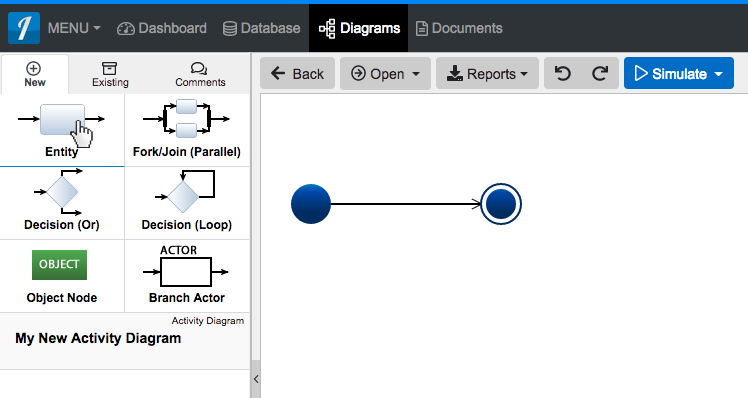Open the Simulate dropdown button
Image resolution: width=748 pixels, height=398 pixels.
pos(678,73)
